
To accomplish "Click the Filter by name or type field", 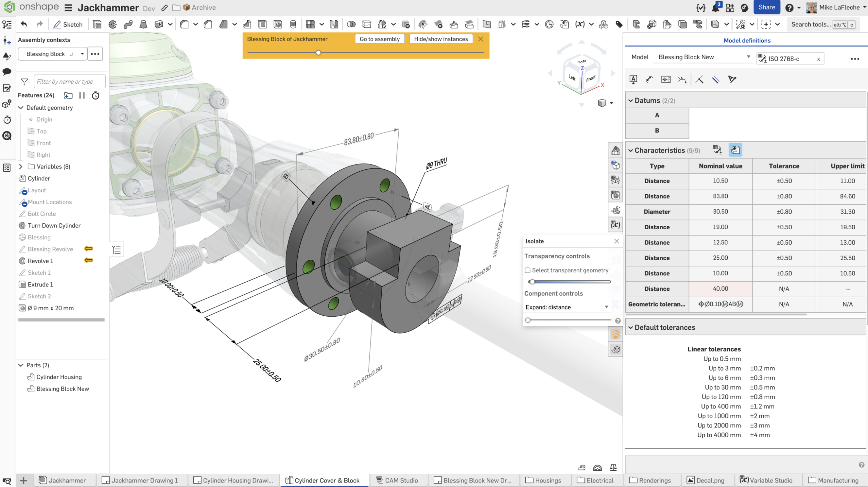I will 69,81.
